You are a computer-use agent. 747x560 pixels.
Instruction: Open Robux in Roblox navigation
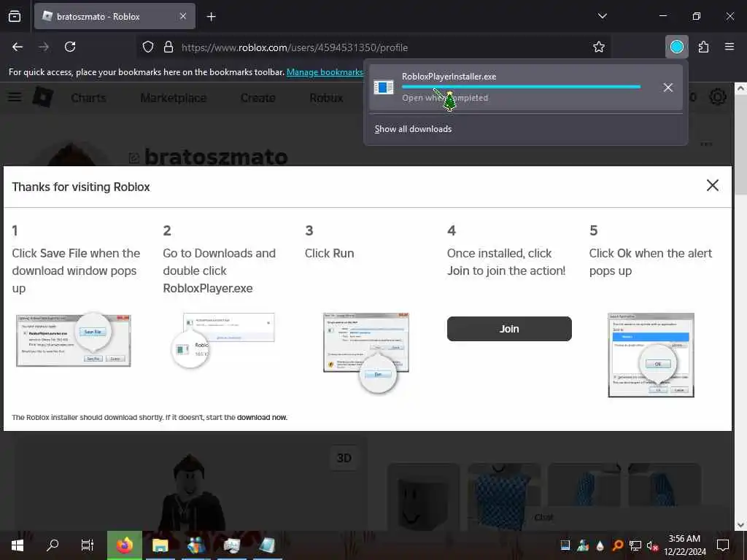pos(326,98)
